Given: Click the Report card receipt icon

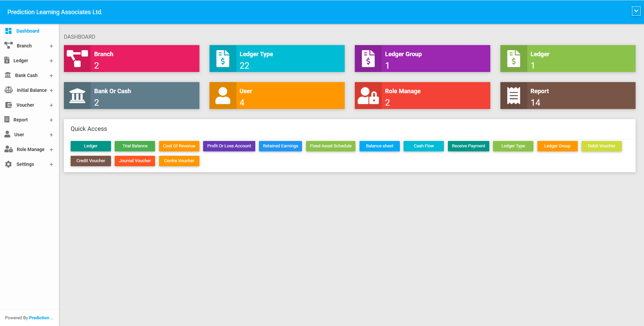Looking at the screenshot, I should pos(514,96).
